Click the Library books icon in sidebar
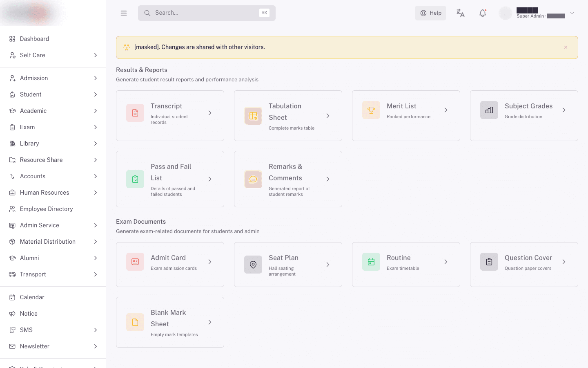The height and width of the screenshot is (368, 588). [x=12, y=144]
